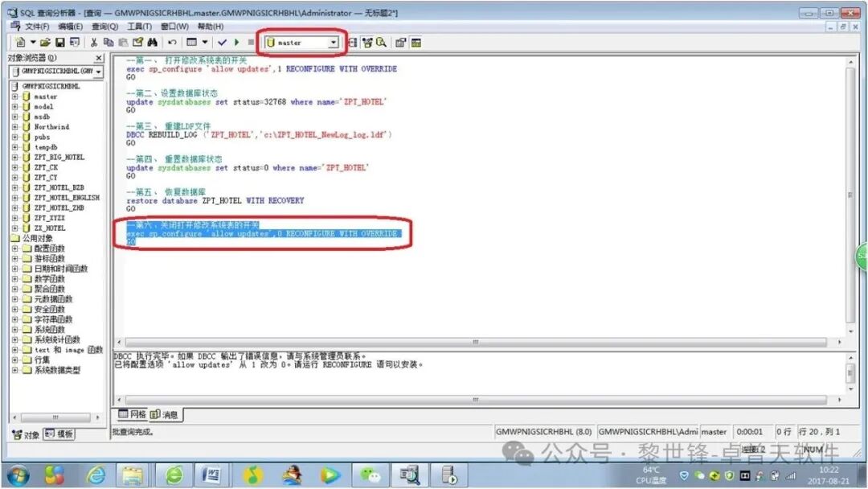Click the Clear Window toolbar icon
Screen dimensions: 868x489
137,43
